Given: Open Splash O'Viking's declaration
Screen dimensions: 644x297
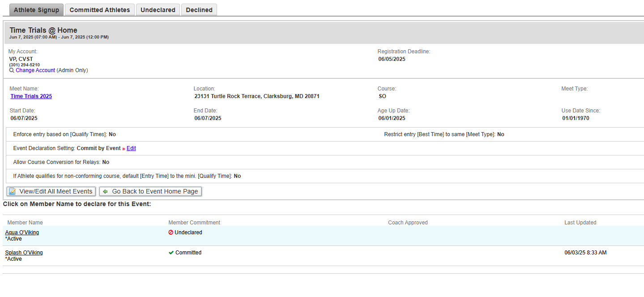Looking at the screenshot, I should 24,253.
